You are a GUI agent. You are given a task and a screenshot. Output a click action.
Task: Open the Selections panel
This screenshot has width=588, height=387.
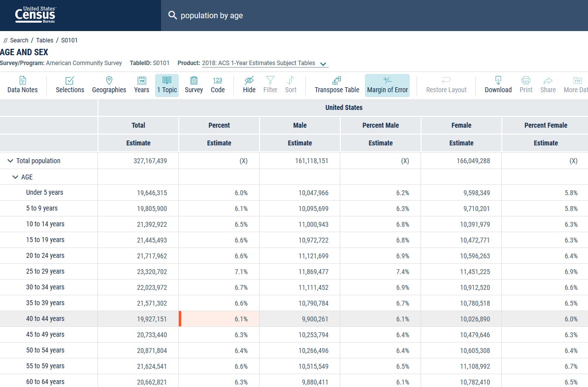[x=70, y=85]
